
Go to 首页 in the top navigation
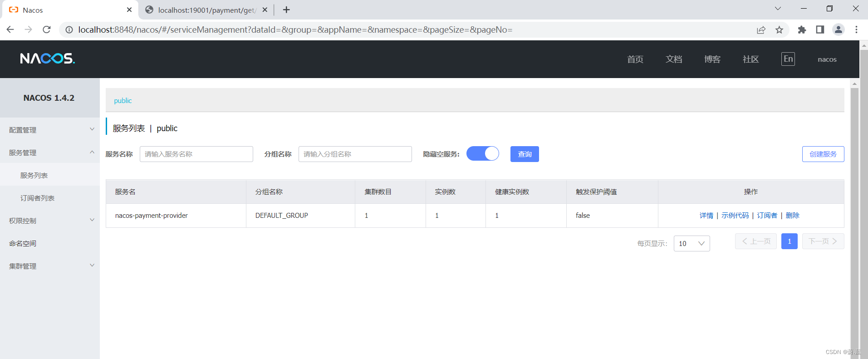tap(635, 59)
